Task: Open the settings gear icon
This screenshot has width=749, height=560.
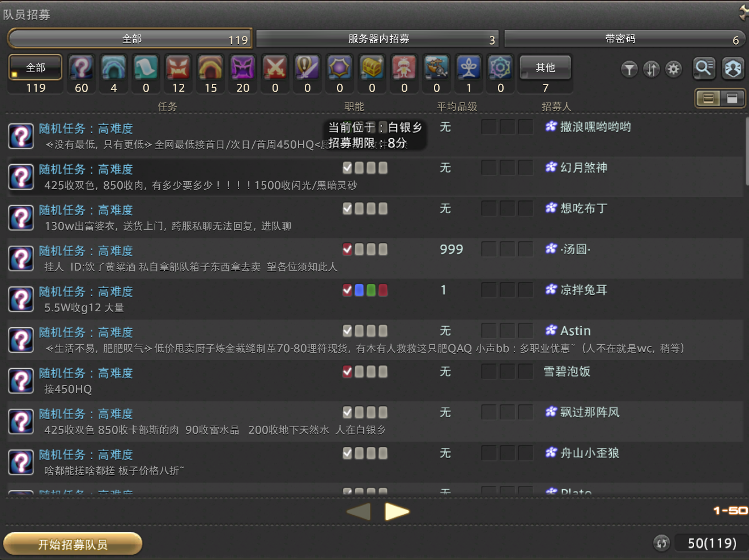Action: pyautogui.click(x=674, y=69)
